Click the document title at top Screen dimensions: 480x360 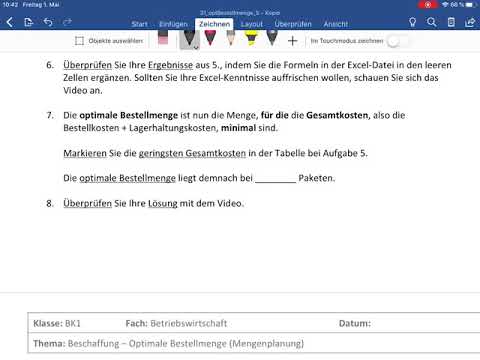pos(240,13)
